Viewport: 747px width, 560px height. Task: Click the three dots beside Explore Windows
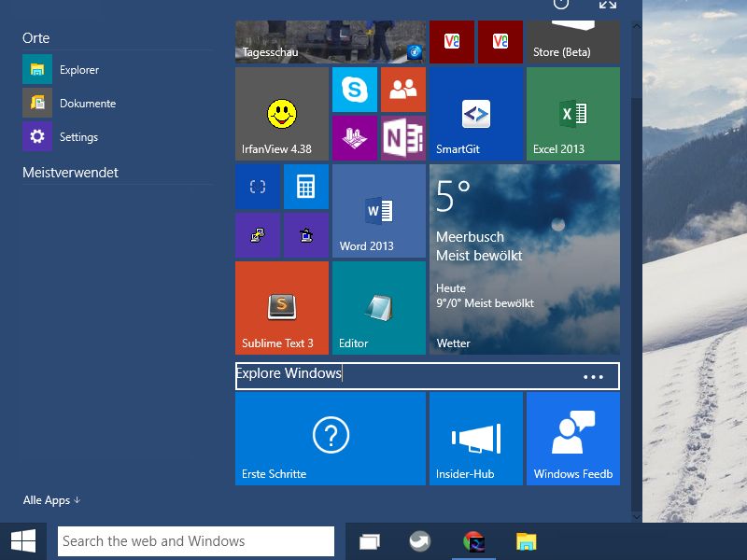pyautogui.click(x=593, y=377)
